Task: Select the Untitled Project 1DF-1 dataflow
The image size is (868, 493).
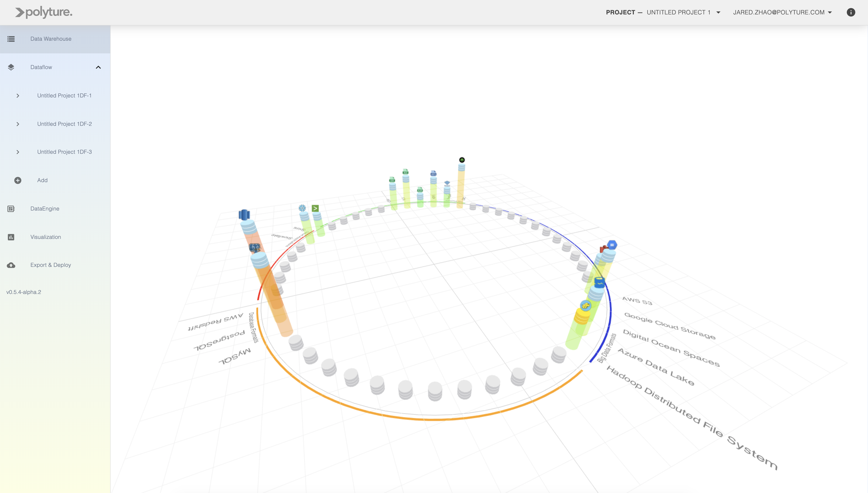Action: coord(64,96)
